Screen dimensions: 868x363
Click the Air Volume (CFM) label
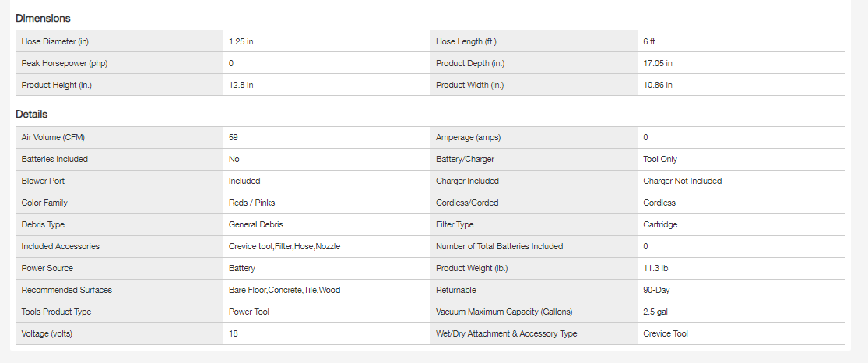[x=53, y=137]
